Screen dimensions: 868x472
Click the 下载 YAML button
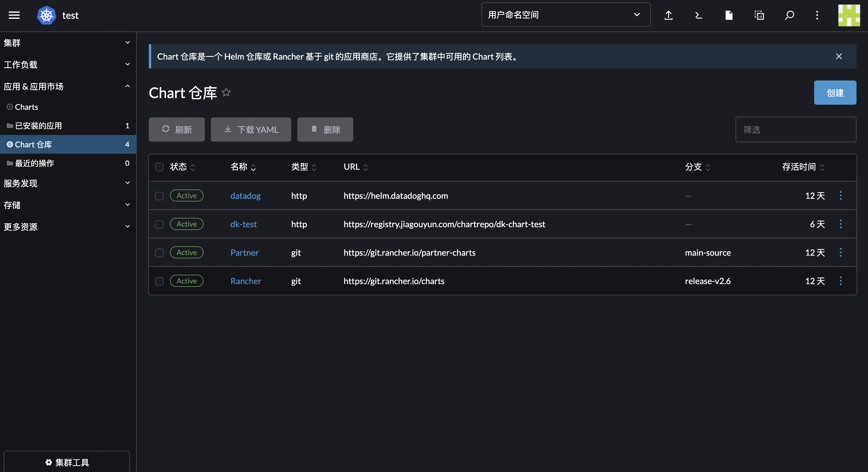[x=251, y=129]
